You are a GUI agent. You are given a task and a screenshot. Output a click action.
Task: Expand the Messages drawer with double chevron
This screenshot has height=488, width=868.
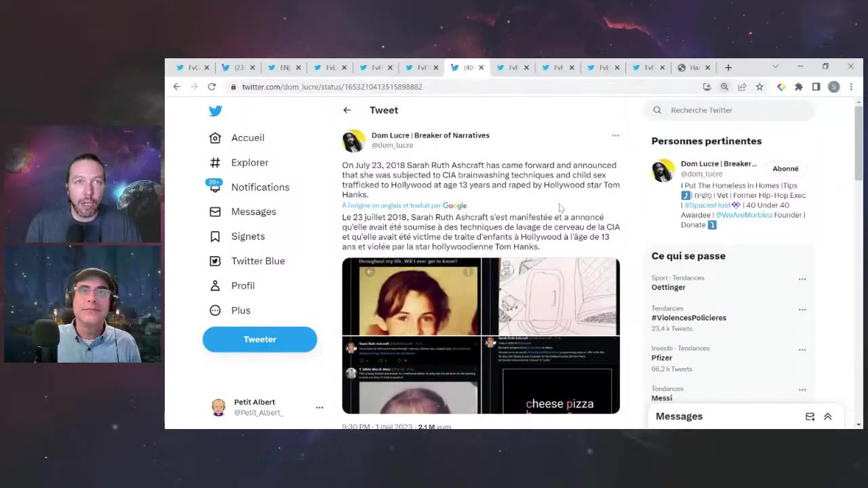click(827, 417)
